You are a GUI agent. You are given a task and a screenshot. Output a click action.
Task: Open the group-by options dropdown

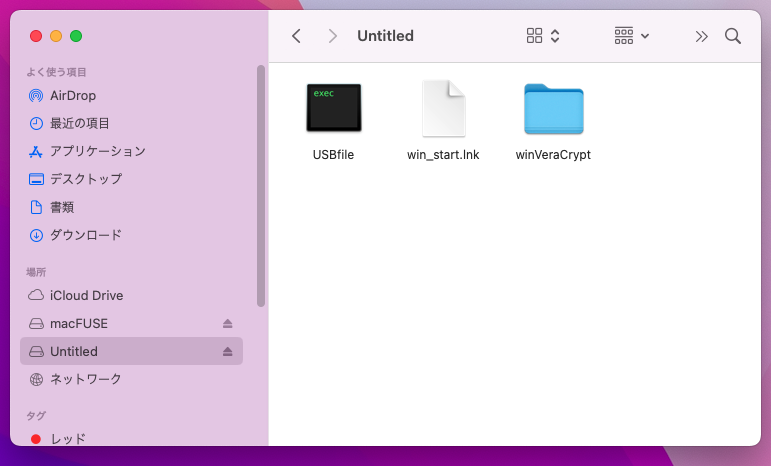click(631, 36)
